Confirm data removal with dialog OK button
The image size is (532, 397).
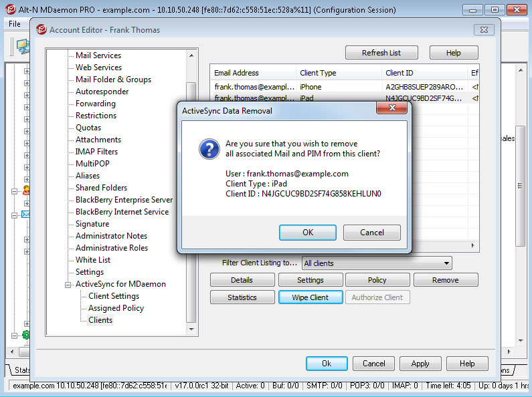(307, 233)
